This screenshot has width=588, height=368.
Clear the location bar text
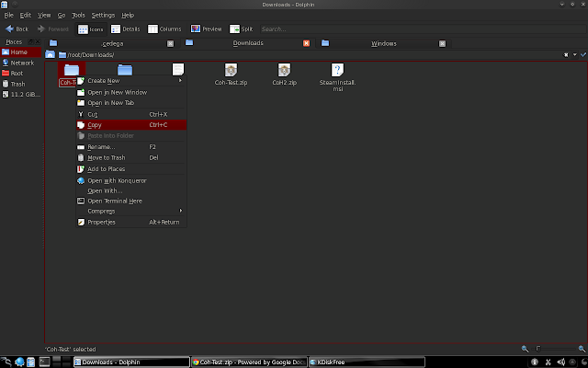(x=566, y=55)
